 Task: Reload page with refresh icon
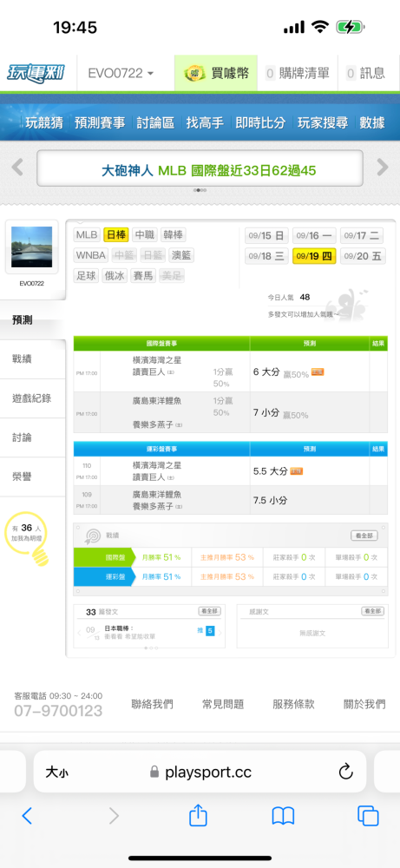[345, 771]
